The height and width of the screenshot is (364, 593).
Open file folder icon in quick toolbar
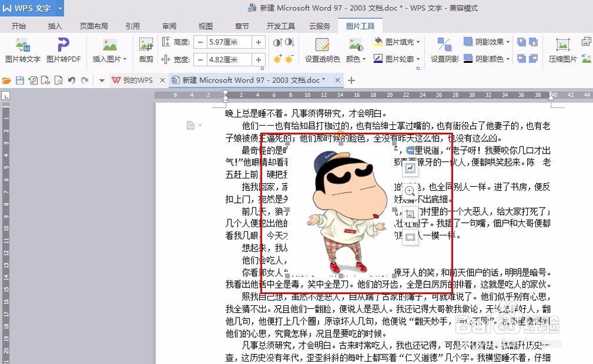[x=7, y=80]
